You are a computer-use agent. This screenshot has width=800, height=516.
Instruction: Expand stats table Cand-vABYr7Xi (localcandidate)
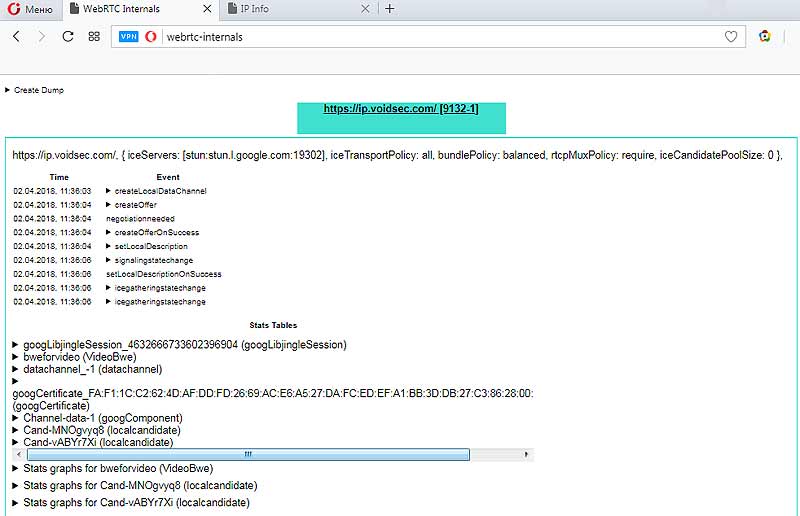93,443
